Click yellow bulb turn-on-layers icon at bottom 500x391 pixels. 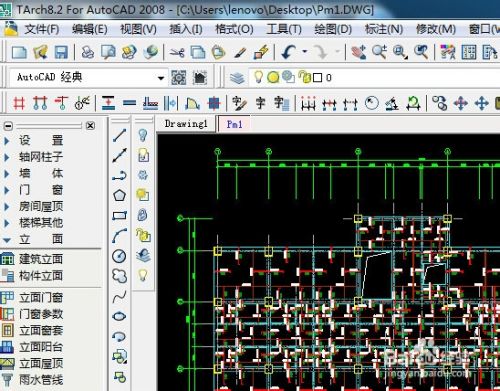[x=143, y=275]
